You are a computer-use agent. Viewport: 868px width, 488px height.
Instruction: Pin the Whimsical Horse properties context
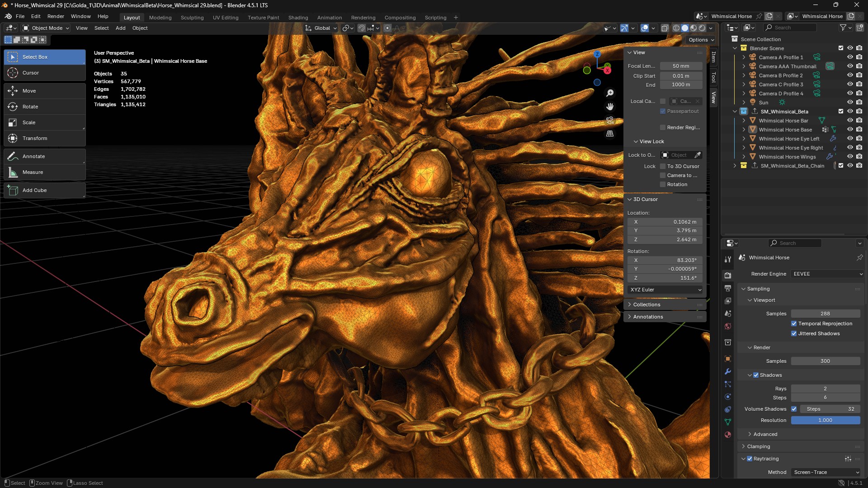click(859, 258)
